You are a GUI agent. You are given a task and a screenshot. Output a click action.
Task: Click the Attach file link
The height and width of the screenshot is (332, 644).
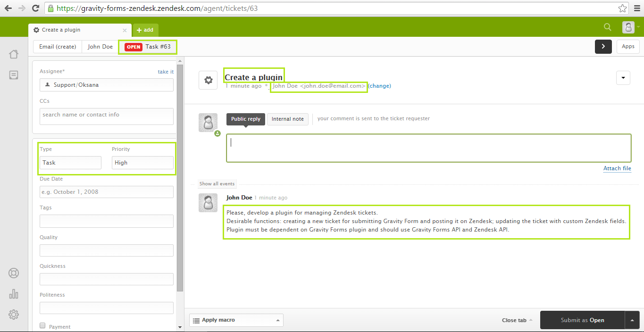[x=617, y=168]
